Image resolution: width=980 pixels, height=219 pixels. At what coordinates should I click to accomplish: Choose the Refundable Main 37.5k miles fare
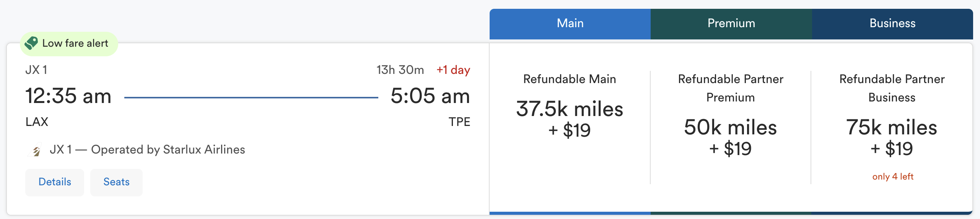pyautogui.click(x=570, y=118)
